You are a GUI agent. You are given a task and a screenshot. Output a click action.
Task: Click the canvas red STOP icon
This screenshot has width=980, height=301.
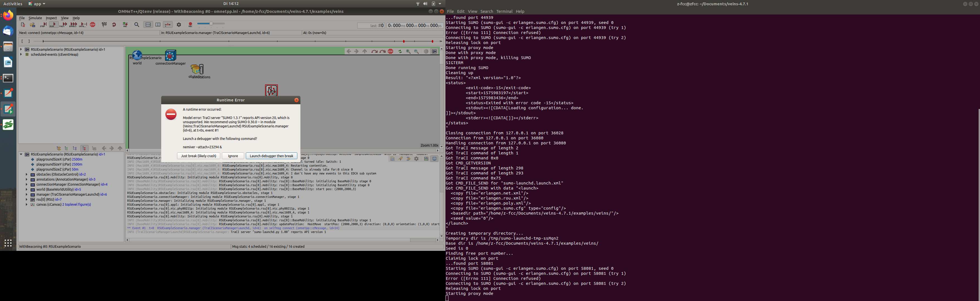391,52
